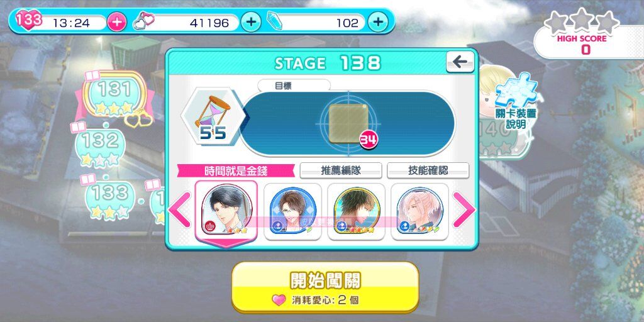Select the brown-haired glasses character card
Screen dimensions: 644x322
coord(293,211)
